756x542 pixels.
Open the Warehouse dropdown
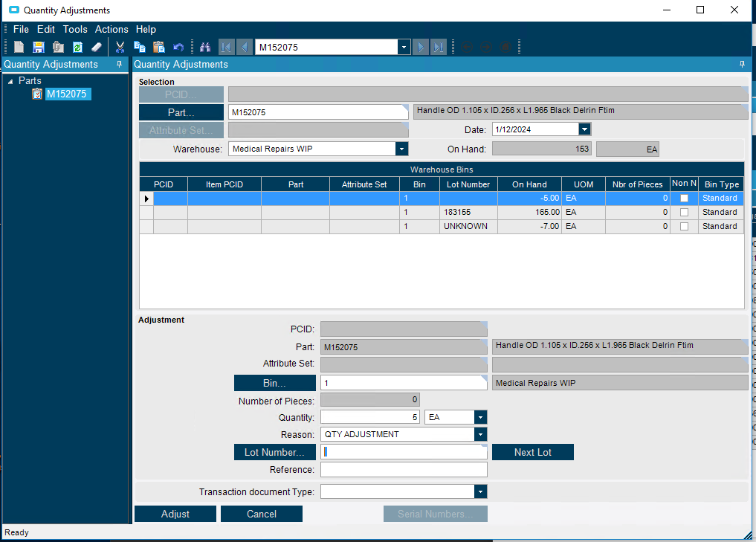(x=401, y=149)
